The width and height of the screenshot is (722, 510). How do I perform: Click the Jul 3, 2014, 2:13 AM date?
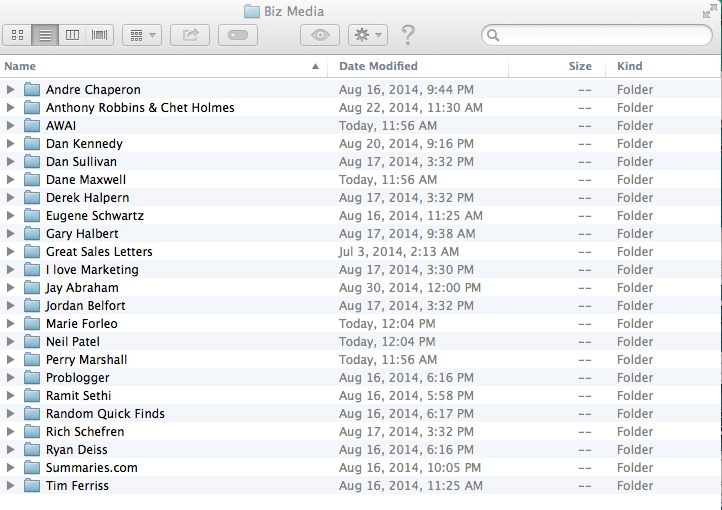click(399, 252)
